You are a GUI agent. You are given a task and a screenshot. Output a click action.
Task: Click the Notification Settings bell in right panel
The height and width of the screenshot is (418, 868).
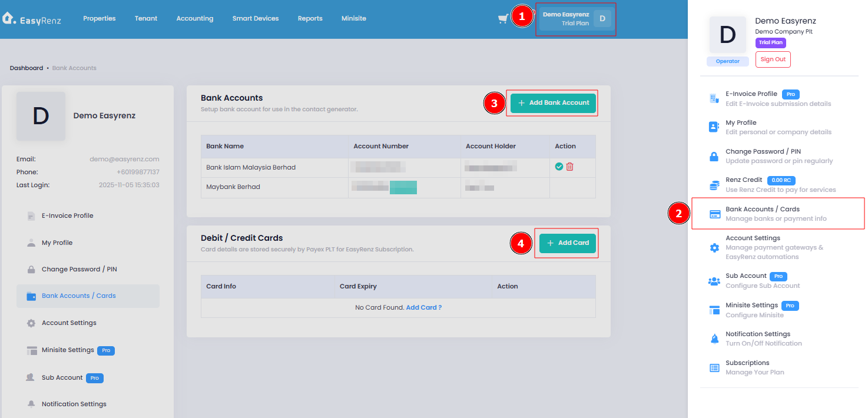[x=714, y=339]
